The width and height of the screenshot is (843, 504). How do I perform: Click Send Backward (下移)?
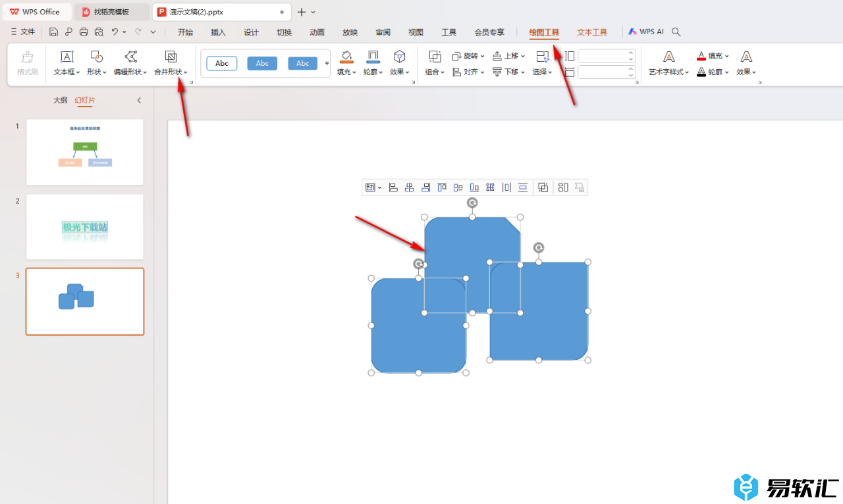508,72
